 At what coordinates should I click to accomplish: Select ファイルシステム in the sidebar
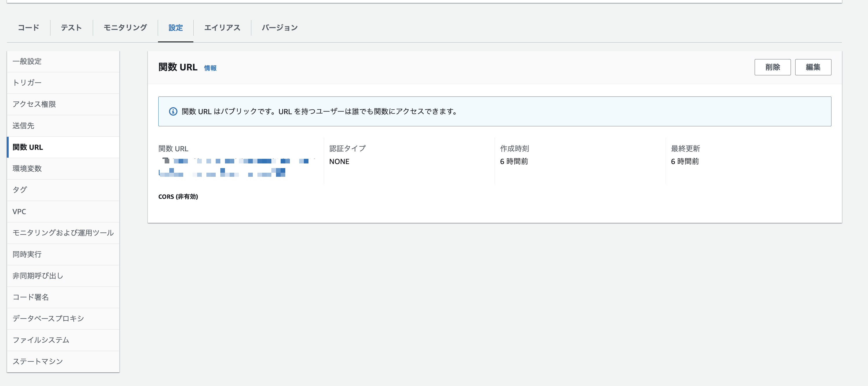click(x=40, y=340)
